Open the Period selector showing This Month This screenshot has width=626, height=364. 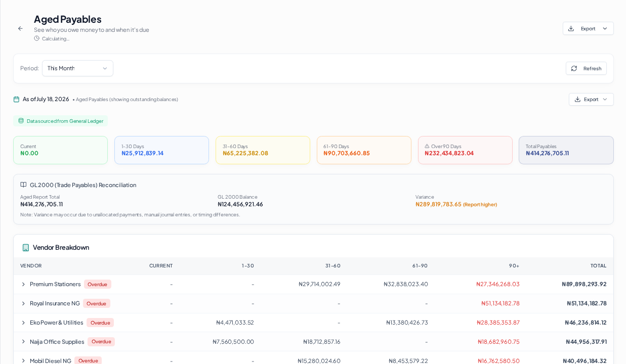click(x=77, y=68)
